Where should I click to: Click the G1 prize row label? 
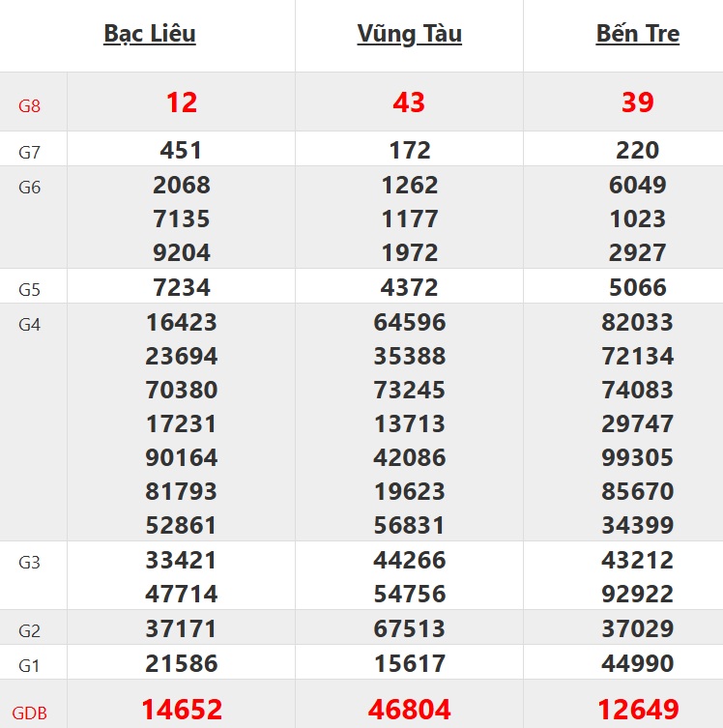(30, 666)
